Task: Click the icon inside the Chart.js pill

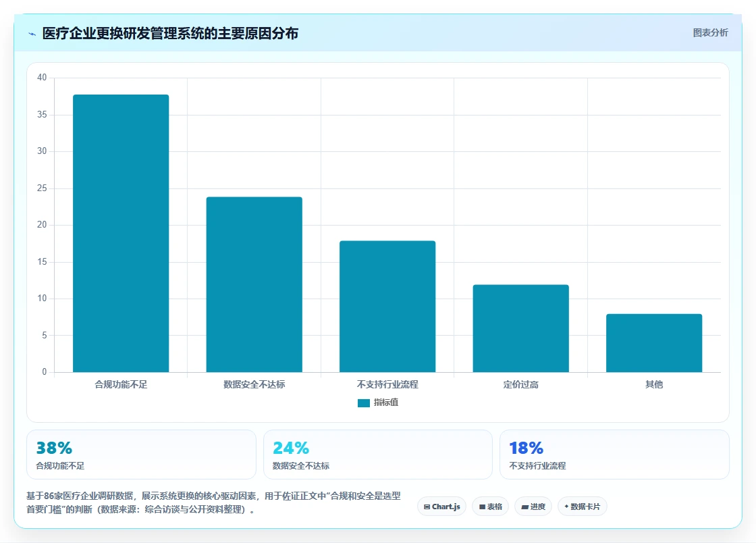Action: coord(427,507)
